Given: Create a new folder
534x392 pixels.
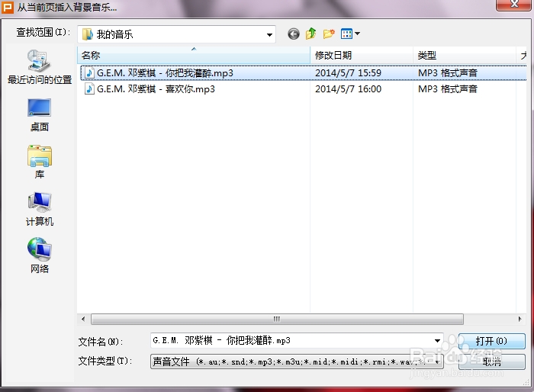Looking at the screenshot, I should [329, 34].
